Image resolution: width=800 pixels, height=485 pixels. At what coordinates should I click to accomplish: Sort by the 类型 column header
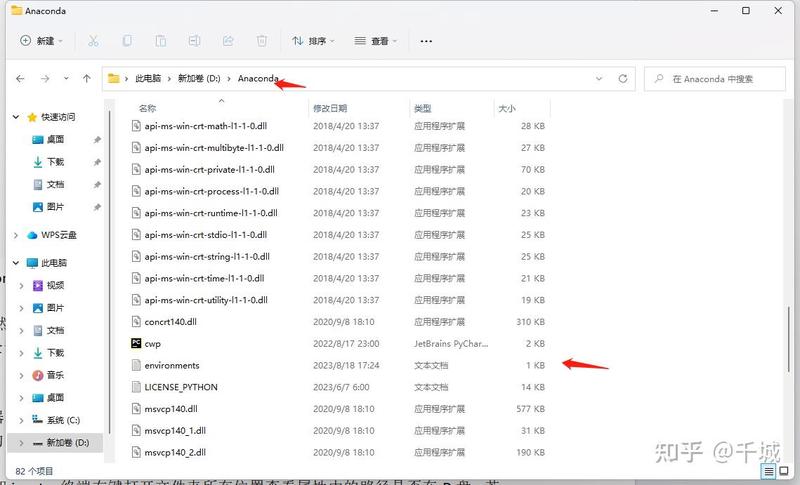coord(422,108)
